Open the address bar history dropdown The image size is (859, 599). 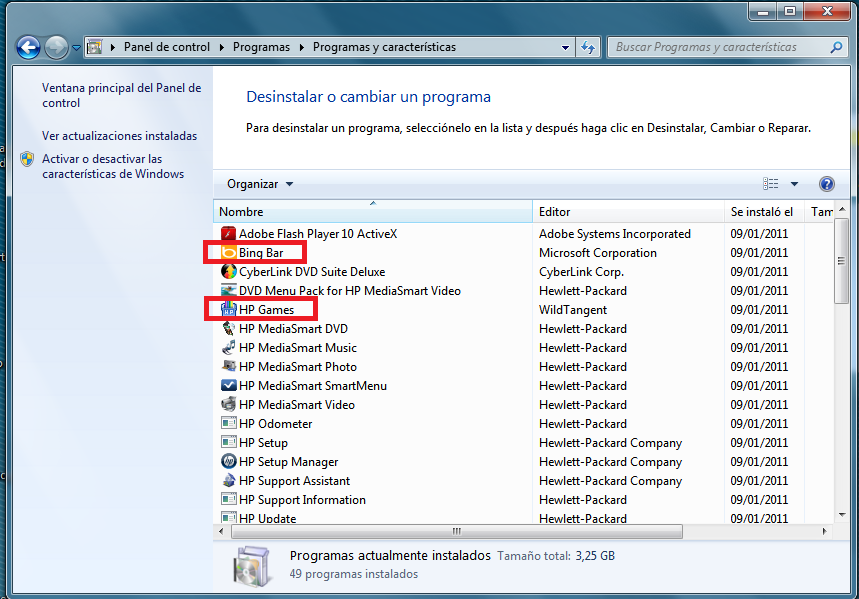(565, 47)
